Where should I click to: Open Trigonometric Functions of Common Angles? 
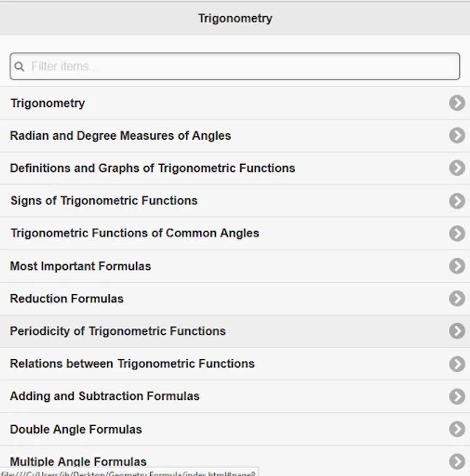click(x=135, y=233)
